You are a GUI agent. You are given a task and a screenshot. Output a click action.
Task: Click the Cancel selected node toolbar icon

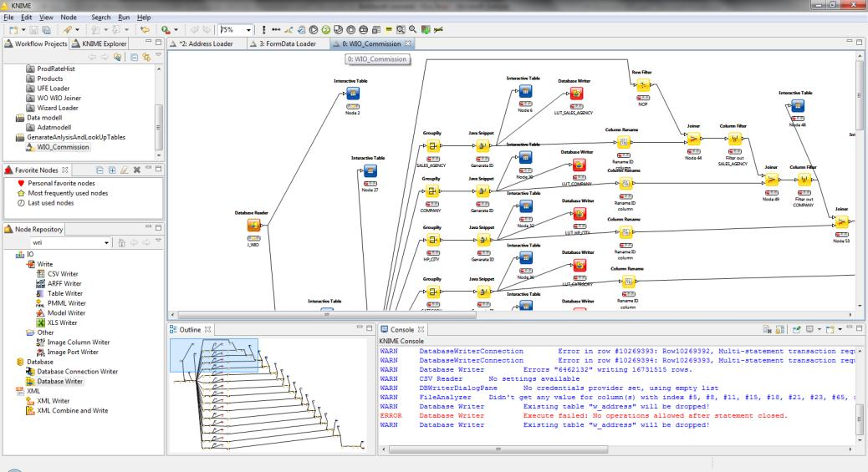[351, 30]
